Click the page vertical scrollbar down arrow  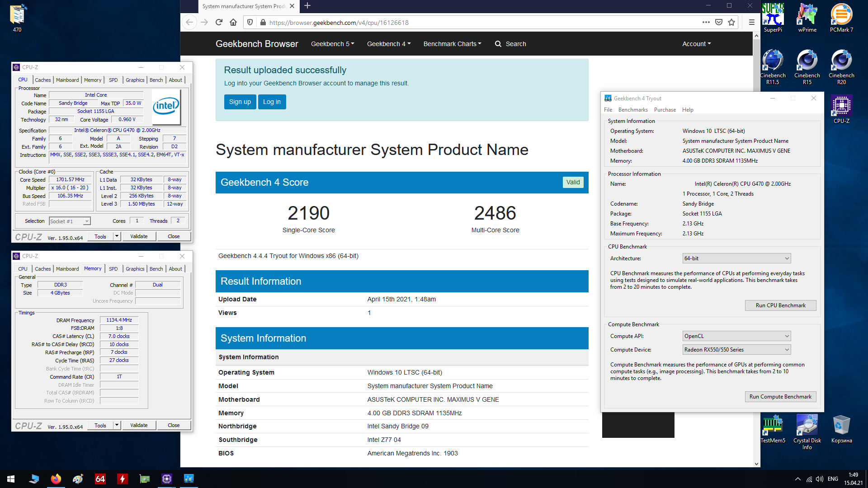click(756, 464)
